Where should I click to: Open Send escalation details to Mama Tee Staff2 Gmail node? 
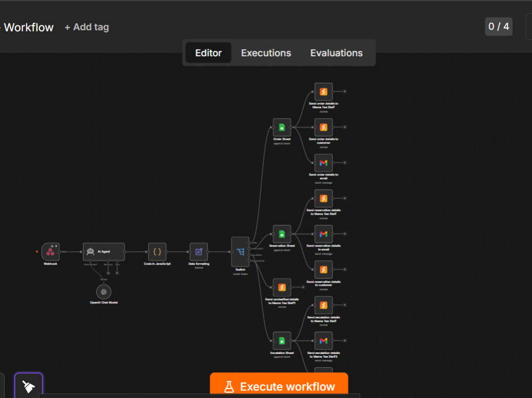(323, 341)
